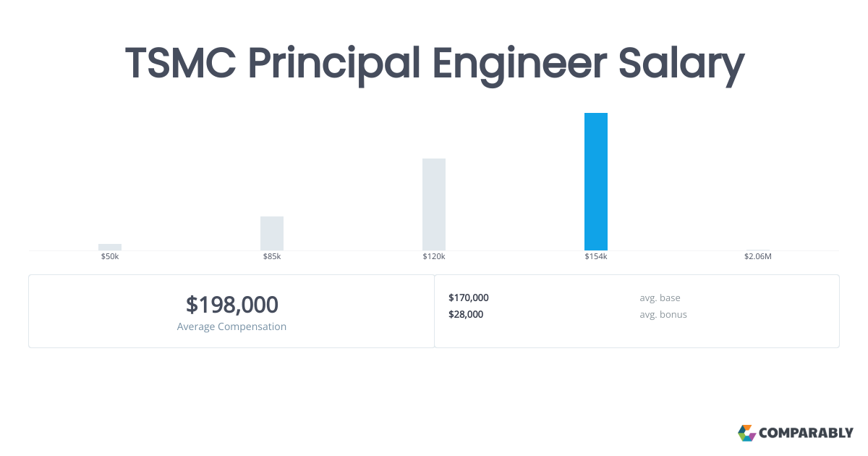Viewport: 868px width, 456px height.
Task: Click the $170,000 base amount
Action: pos(469,297)
